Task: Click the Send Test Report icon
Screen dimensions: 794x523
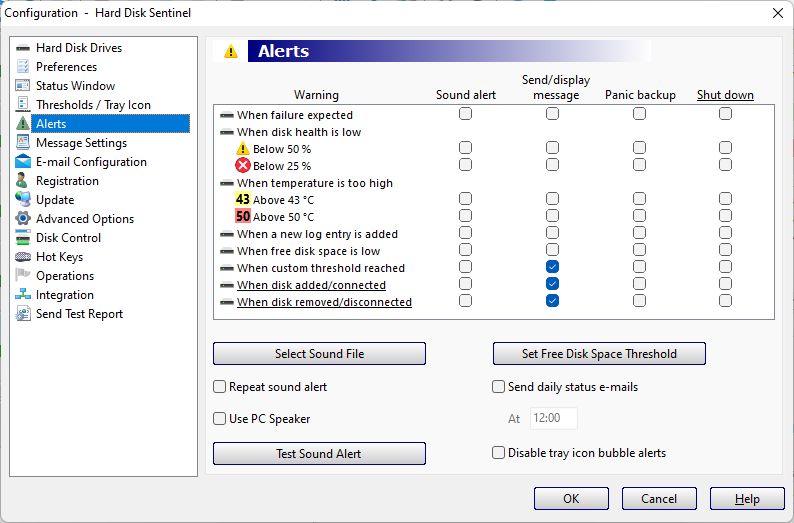Action: (23, 313)
